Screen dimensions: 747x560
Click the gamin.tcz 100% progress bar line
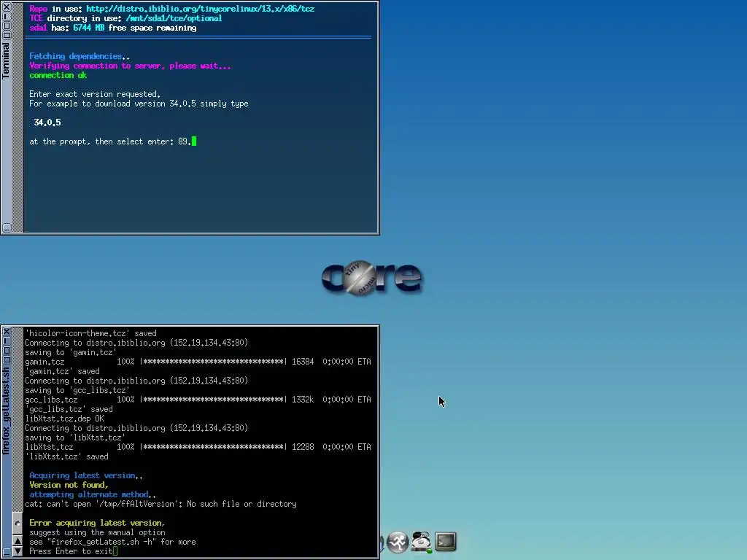tap(198, 362)
